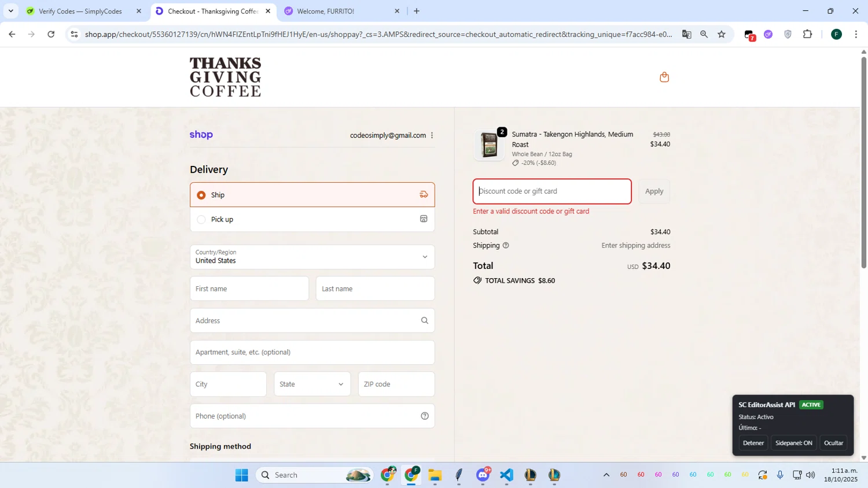Click Ocultar in SC EditorAssist panel
This screenshot has height=488, width=868.
click(833, 443)
